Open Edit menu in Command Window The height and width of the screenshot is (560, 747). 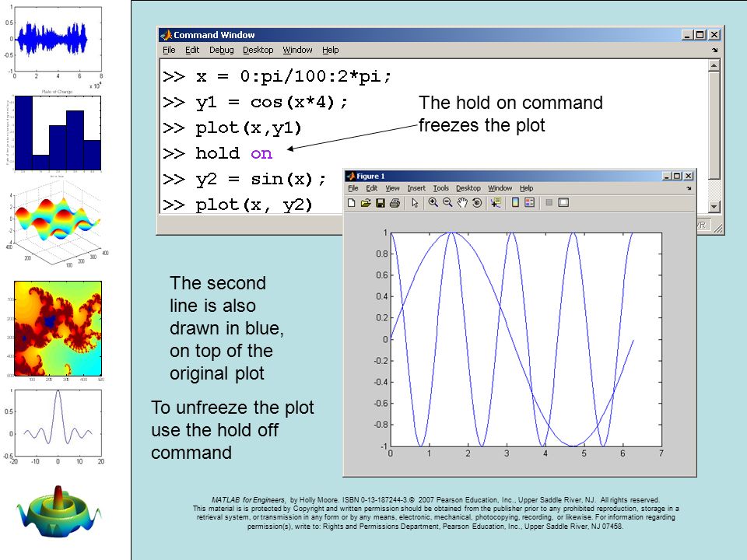[192, 50]
